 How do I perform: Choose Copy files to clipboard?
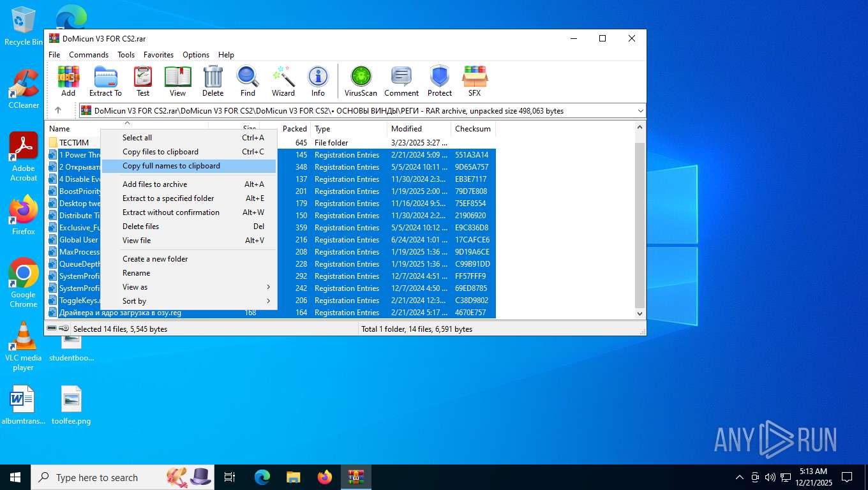[189, 152]
